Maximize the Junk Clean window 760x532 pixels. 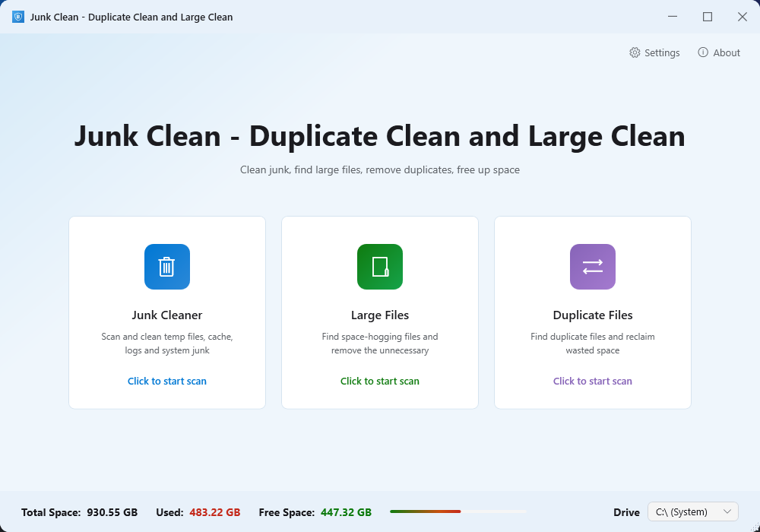[707, 17]
